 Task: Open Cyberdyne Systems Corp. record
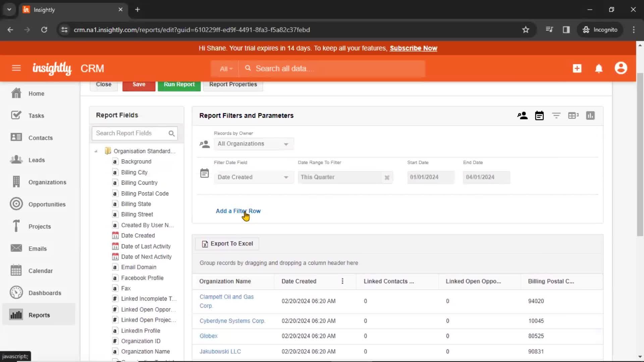pyautogui.click(x=232, y=321)
